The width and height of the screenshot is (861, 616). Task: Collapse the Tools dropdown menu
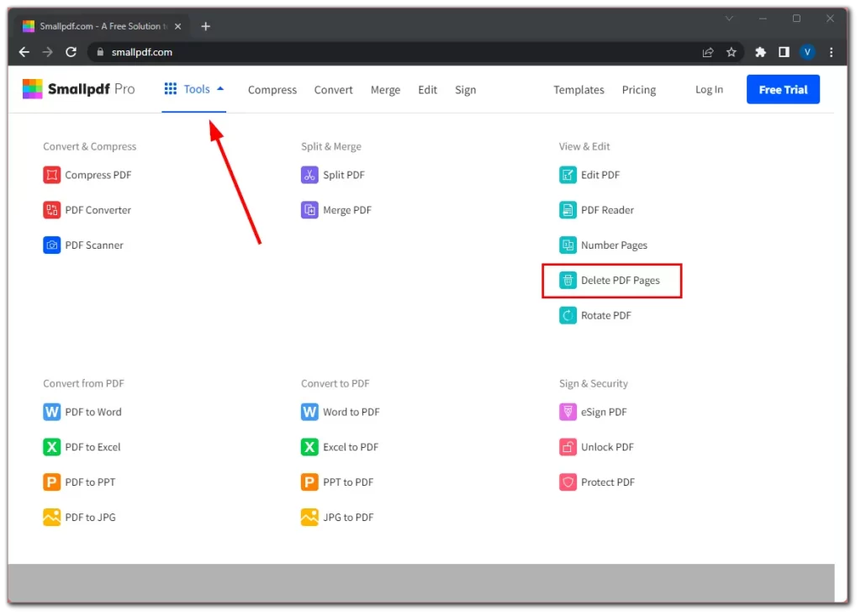coord(194,89)
